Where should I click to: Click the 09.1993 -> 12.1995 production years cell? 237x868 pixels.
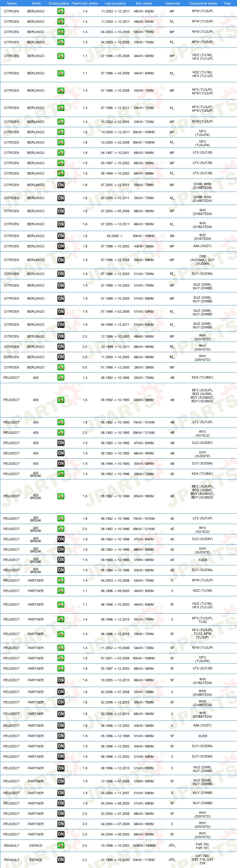coord(115,560)
